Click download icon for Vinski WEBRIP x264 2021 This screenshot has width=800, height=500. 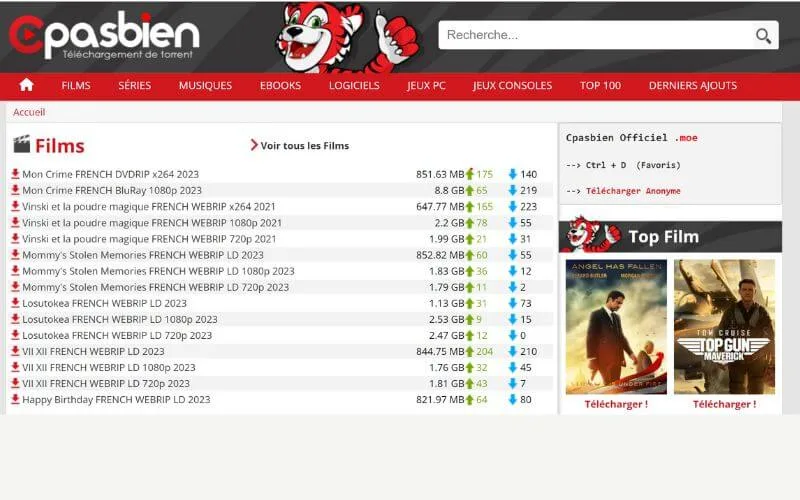point(15,206)
